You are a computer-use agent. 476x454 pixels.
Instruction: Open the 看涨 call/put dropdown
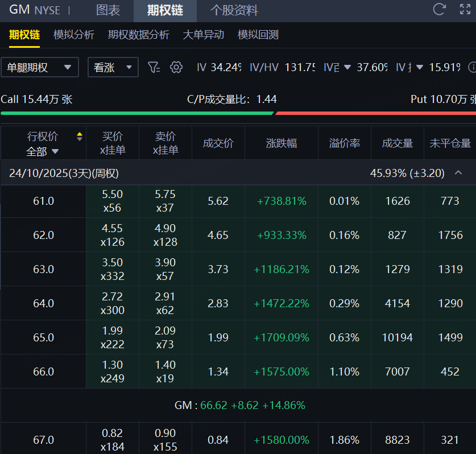[x=113, y=67]
